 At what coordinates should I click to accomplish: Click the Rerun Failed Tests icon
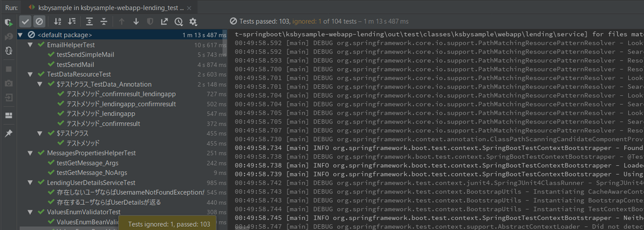8,37
